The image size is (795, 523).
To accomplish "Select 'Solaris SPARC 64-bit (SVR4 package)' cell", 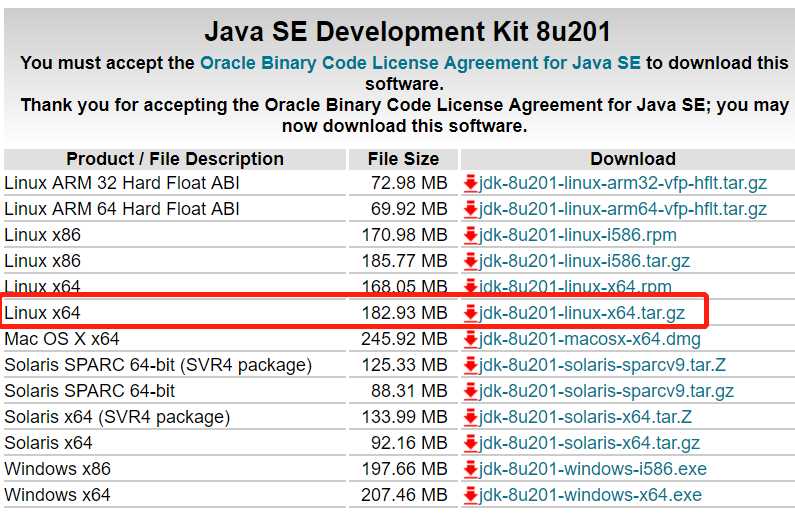I will click(158, 365).
